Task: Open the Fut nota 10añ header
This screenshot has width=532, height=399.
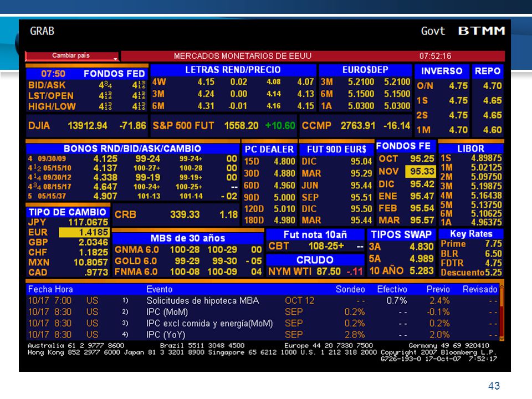Action: (x=315, y=235)
